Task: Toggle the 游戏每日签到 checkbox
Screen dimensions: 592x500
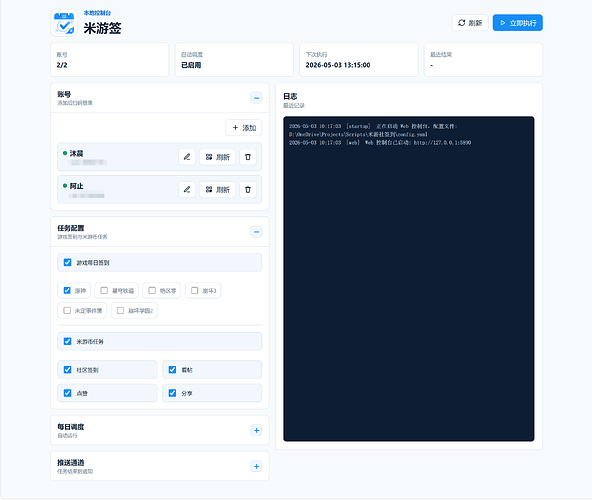Action: [x=68, y=262]
